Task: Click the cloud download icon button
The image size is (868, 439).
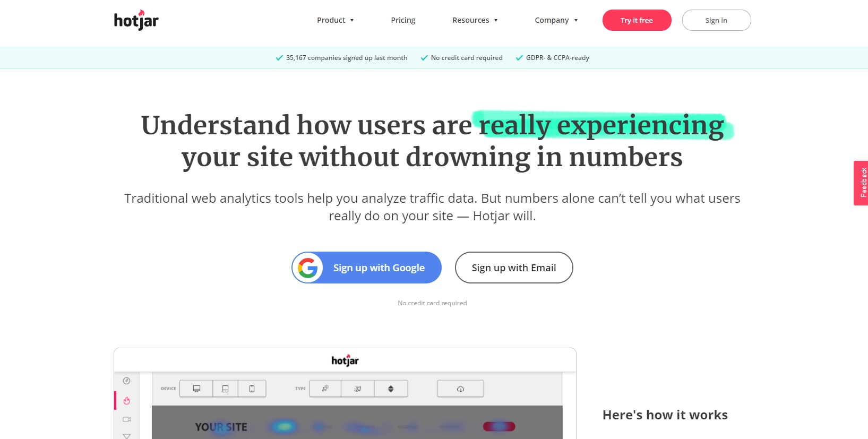Action: pyautogui.click(x=460, y=389)
